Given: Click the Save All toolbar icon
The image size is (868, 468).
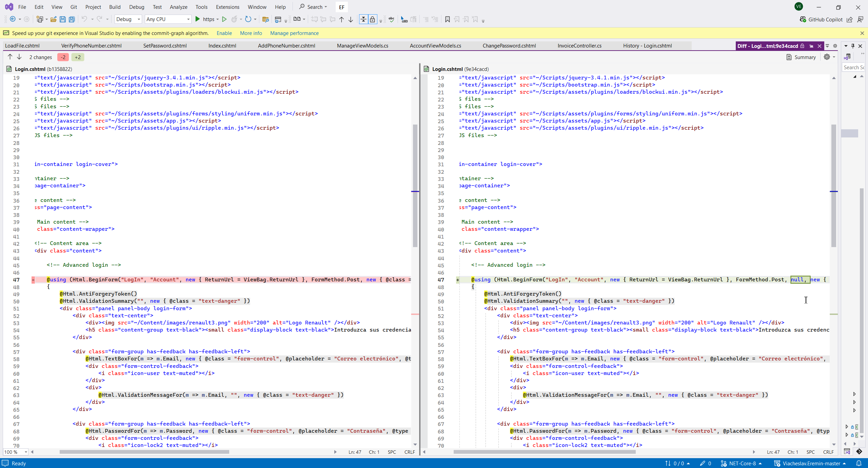Looking at the screenshot, I should click(72, 19).
